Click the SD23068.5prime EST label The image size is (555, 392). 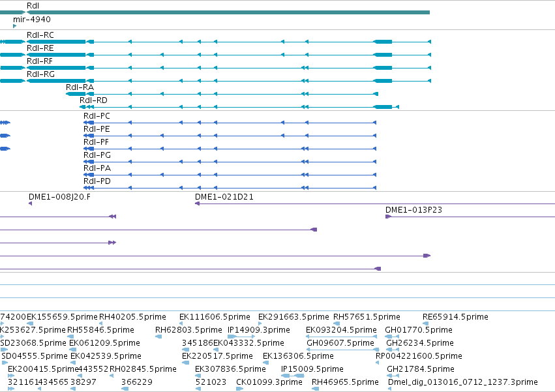pyautogui.click(x=33, y=343)
